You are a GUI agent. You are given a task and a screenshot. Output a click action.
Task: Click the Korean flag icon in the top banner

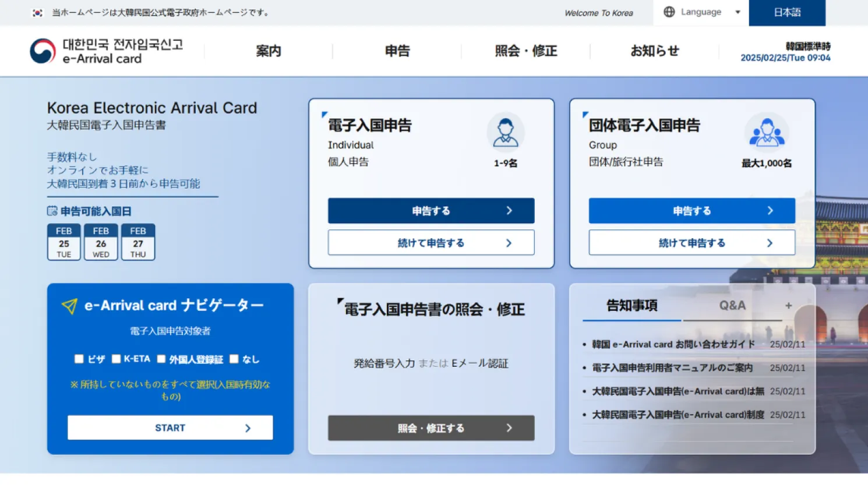point(37,12)
